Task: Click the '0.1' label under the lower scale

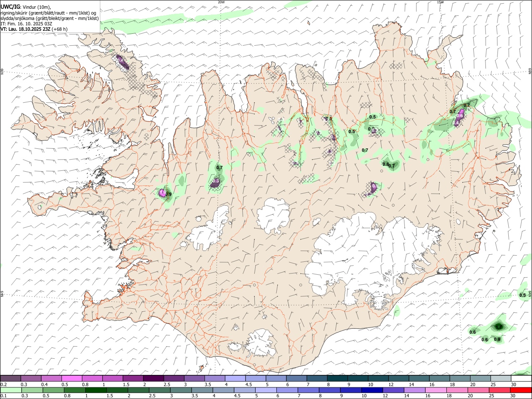Action: (x=4, y=395)
